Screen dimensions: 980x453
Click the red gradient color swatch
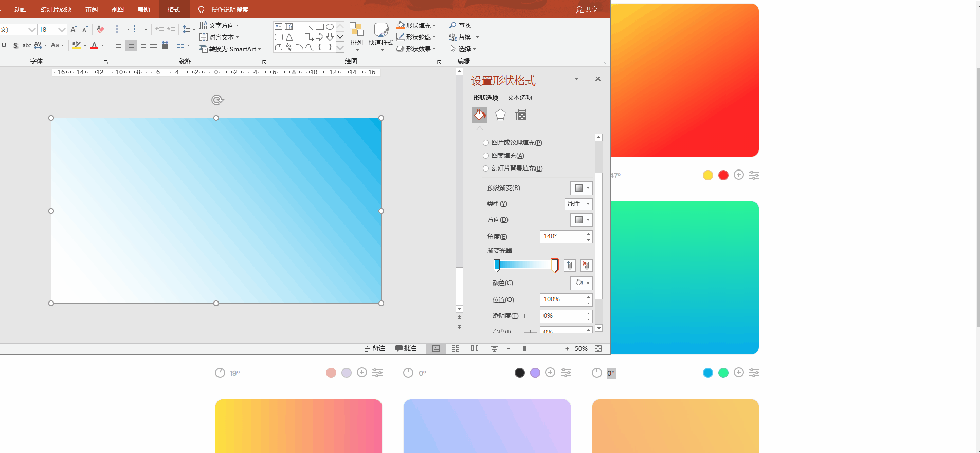tap(723, 175)
